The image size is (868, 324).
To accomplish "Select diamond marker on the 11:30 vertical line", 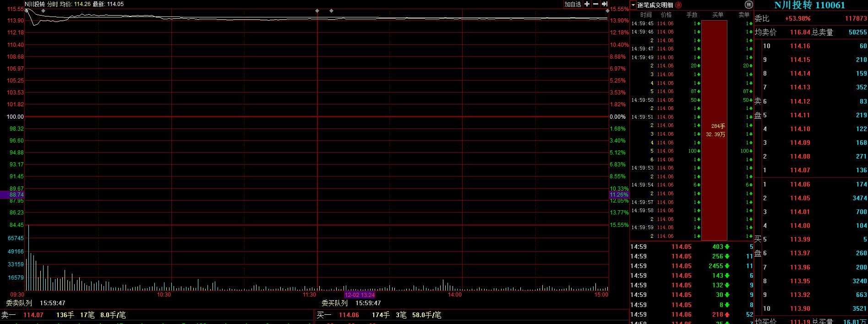I will click(x=317, y=11).
